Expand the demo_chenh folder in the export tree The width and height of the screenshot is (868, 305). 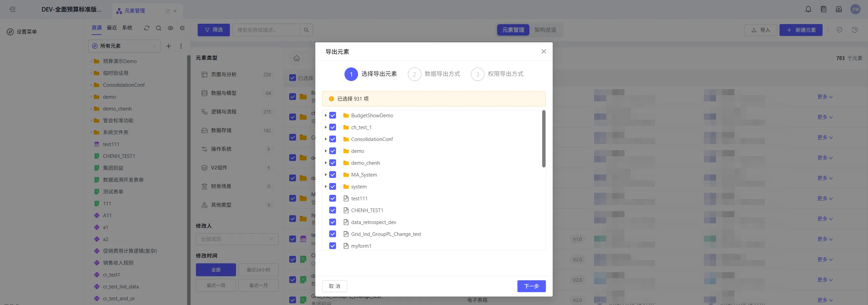click(325, 163)
